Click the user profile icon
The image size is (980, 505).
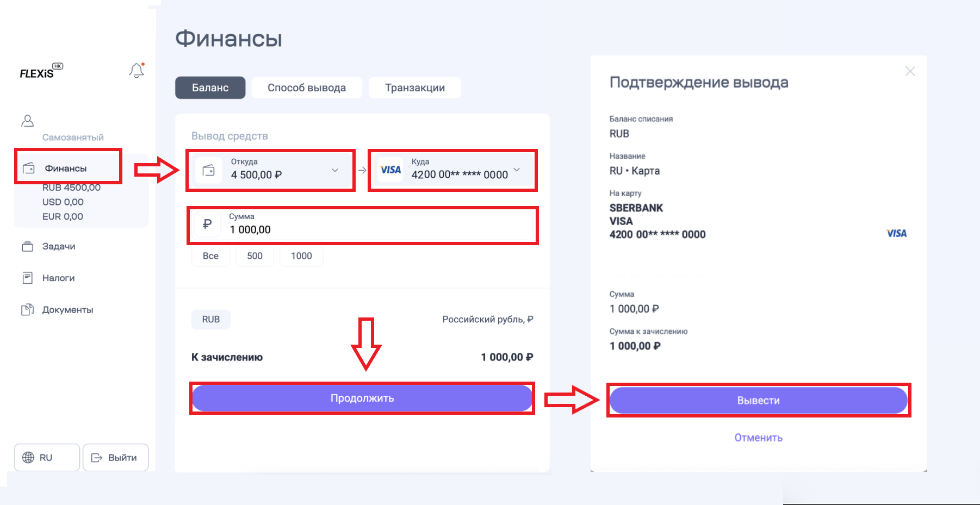(27, 121)
